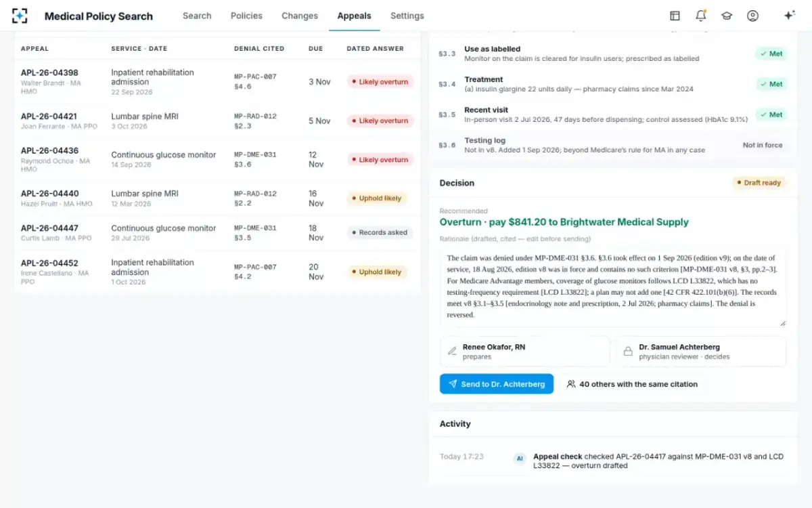This screenshot has height=508, width=812.
Task: Click citation MP-PAC-007 §4.2
Action: [255, 272]
